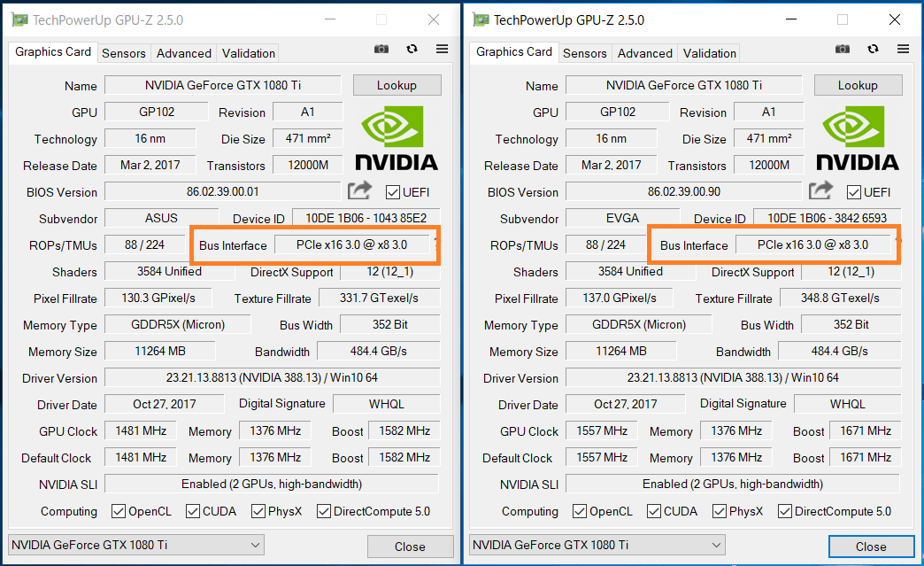The image size is (924, 566).
Task: Toggle DirectCompute 5.0 checkbox in right window
Action: tap(784, 511)
